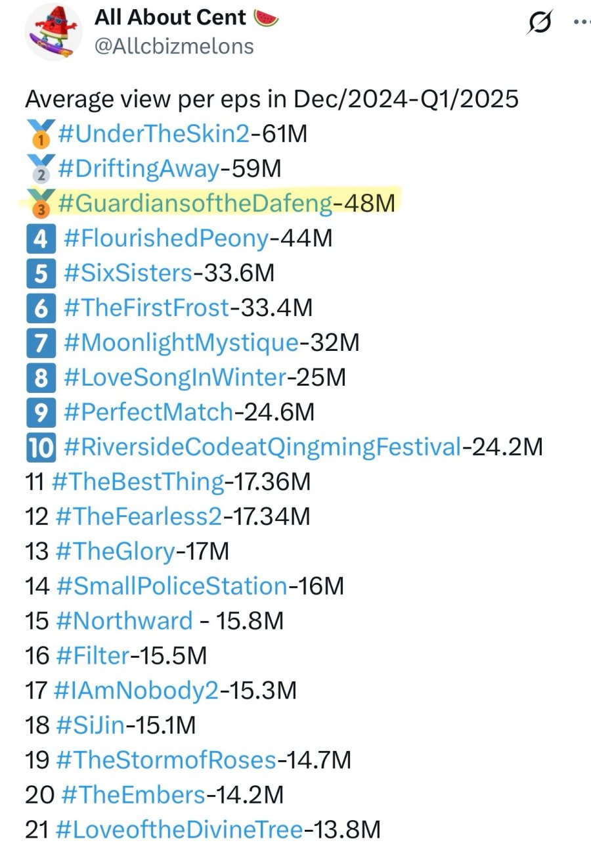591x868 pixels.
Task: Open the #TheFirstFrost hashtag
Action: pos(147,308)
